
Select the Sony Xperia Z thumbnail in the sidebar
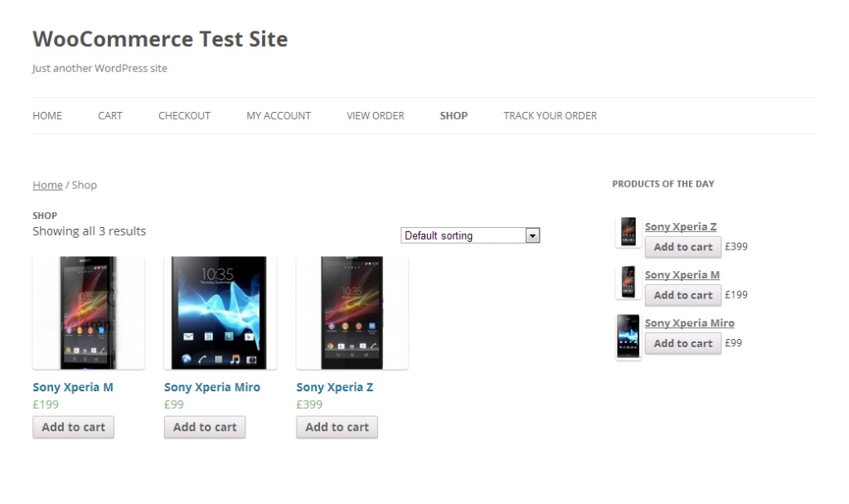click(627, 233)
